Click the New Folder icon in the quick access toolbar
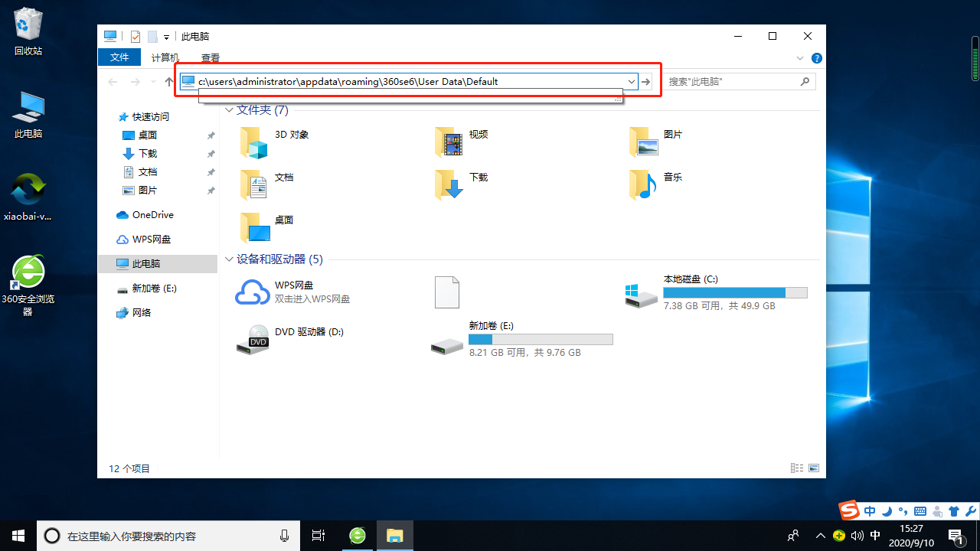Screen dimensions: 980x551 point(152,36)
